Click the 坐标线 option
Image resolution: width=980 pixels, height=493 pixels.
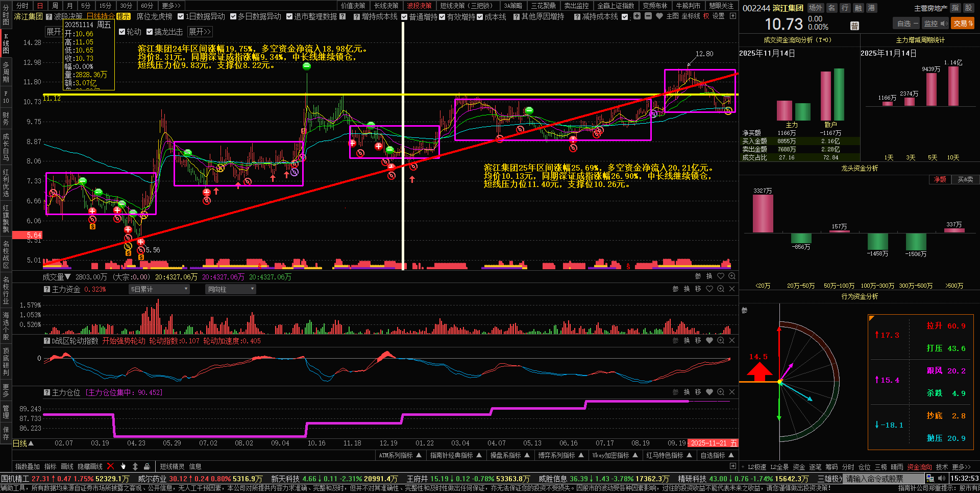tap(691, 16)
